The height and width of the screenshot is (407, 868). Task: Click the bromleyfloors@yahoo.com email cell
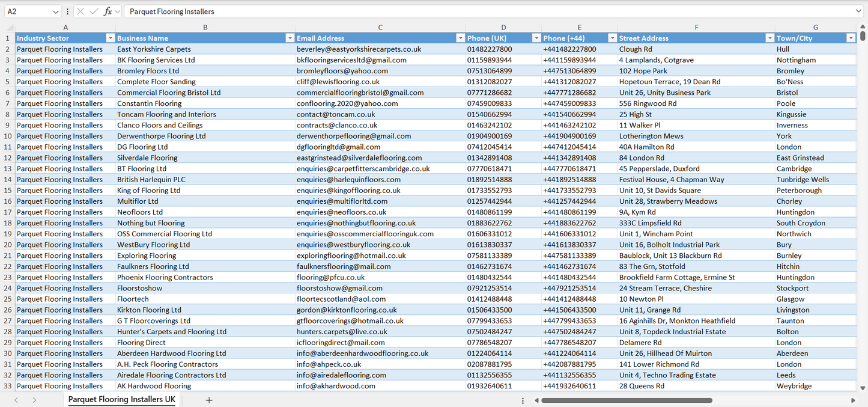point(380,71)
